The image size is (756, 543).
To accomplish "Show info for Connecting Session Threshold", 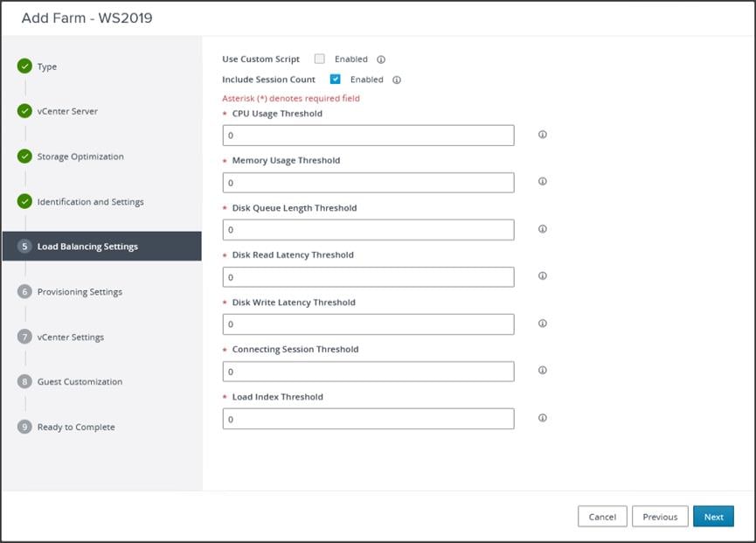I will click(x=543, y=371).
